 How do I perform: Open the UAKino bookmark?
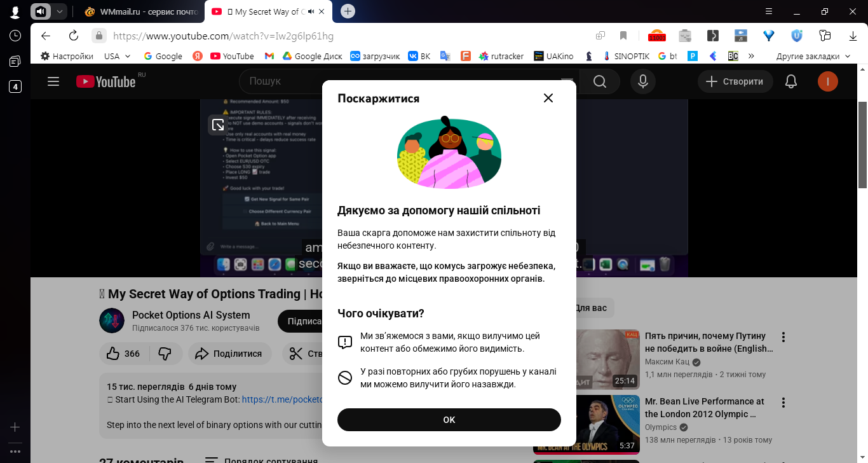[553, 56]
